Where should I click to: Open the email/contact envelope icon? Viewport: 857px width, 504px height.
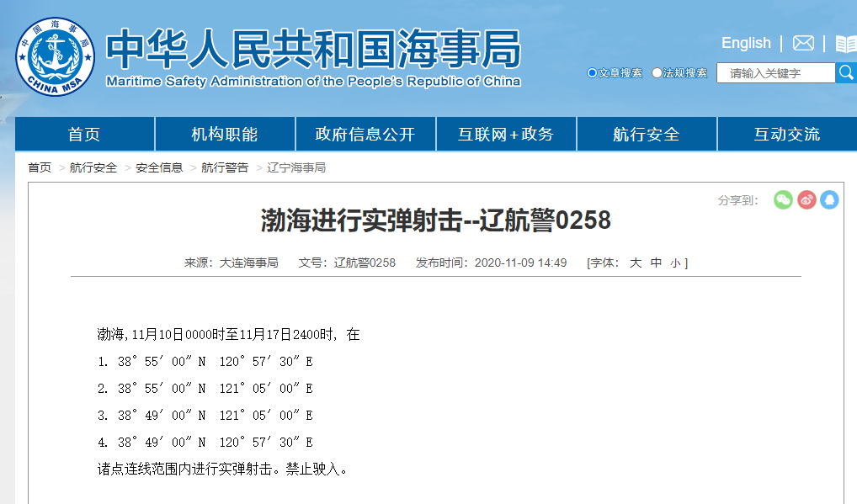802,43
